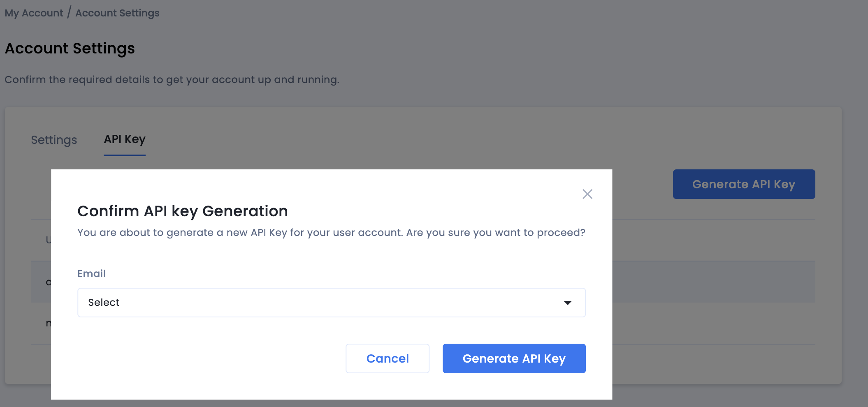Confirm with the dialog's Generate API Key button

(x=514, y=358)
